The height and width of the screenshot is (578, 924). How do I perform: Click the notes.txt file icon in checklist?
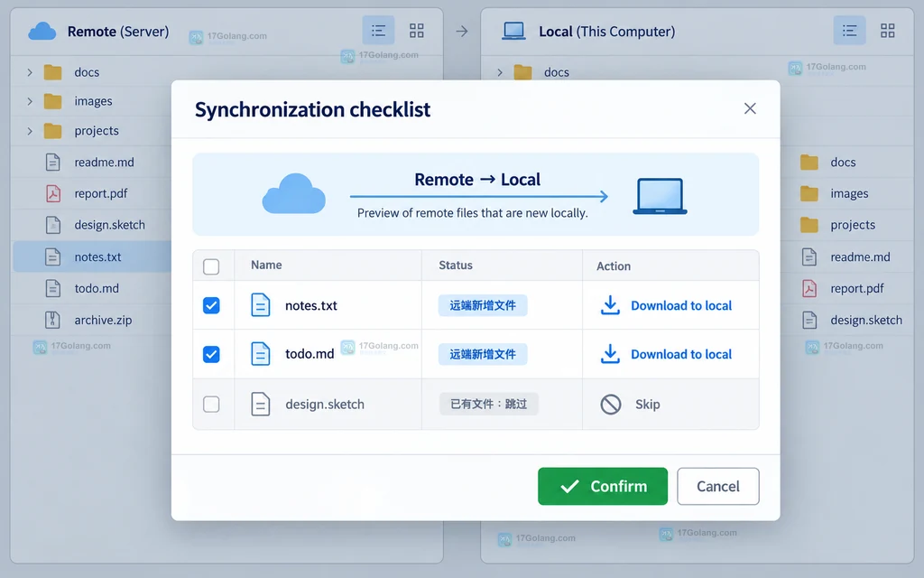261,305
